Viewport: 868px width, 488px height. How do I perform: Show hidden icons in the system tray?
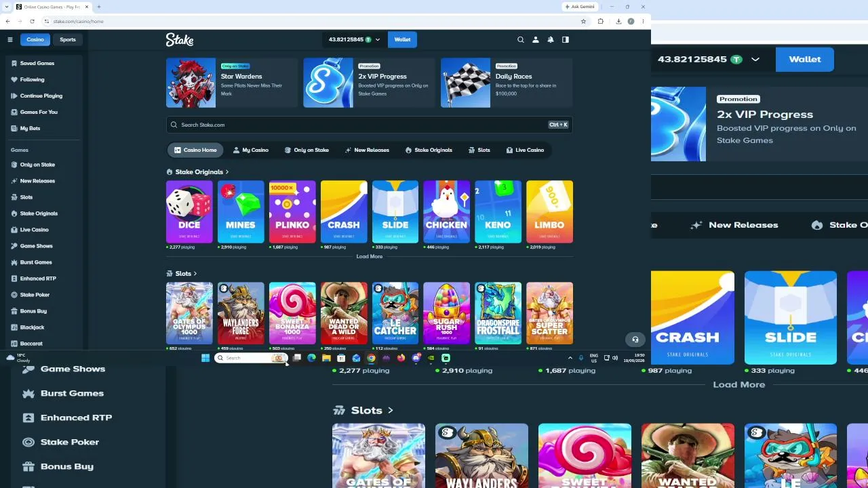(x=570, y=358)
